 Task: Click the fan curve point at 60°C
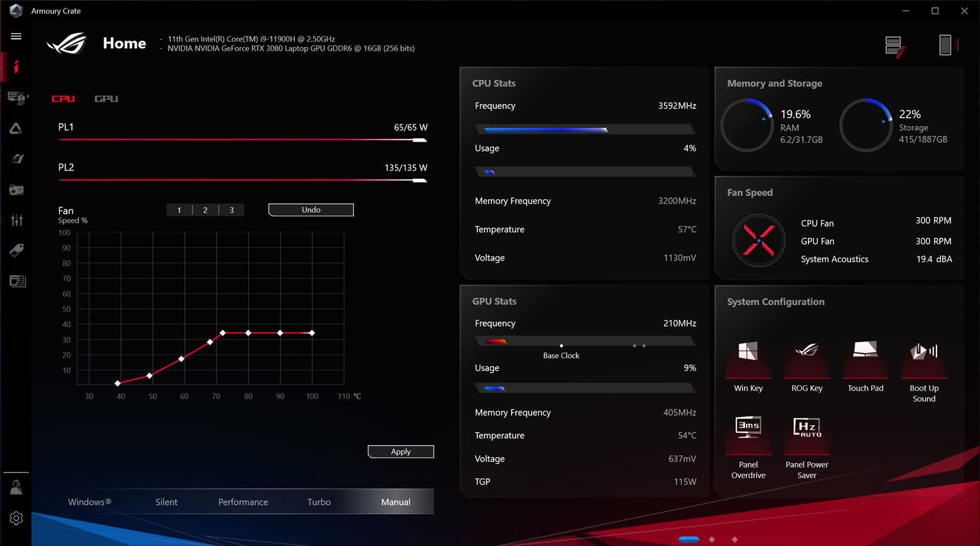(181, 359)
